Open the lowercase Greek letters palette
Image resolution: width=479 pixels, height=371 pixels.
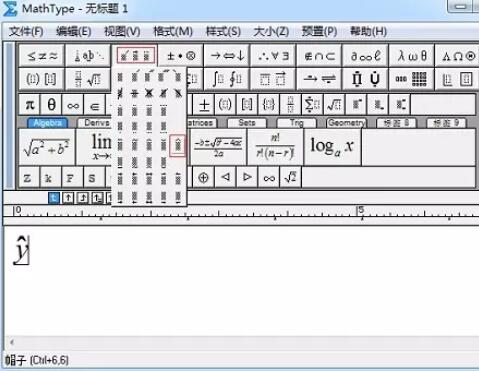[412, 56]
